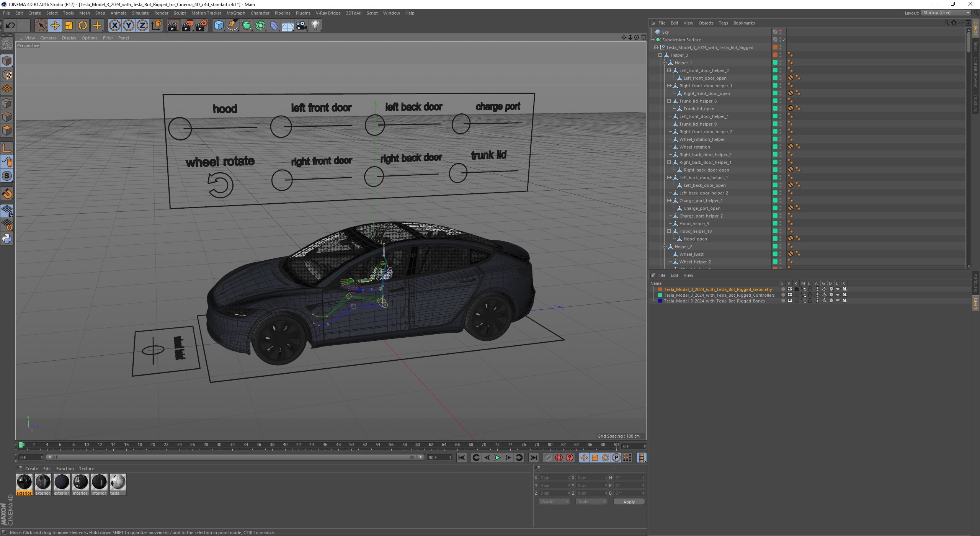Toggle visibility of Bones layer

[x=790, y=301]
